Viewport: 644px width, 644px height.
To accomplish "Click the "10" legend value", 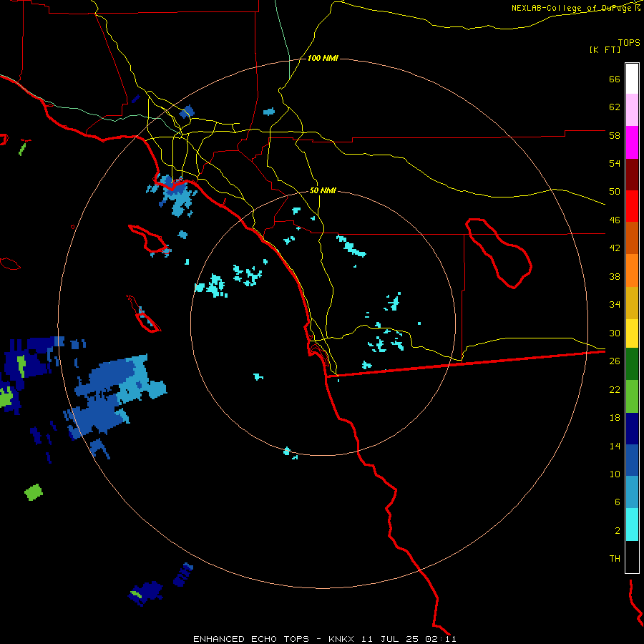I will [x=615, y=474].
